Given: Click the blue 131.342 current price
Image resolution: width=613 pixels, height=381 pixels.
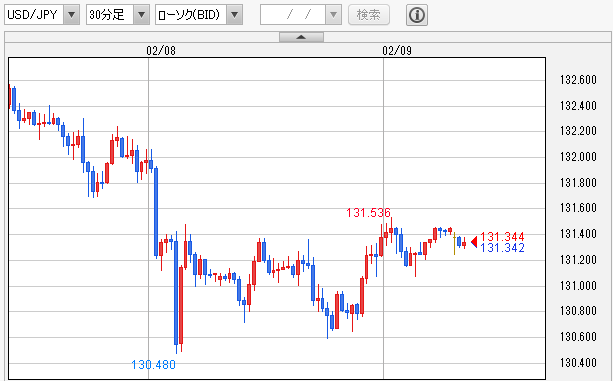Looking at the screenshot, I should (x=502, y=248).
